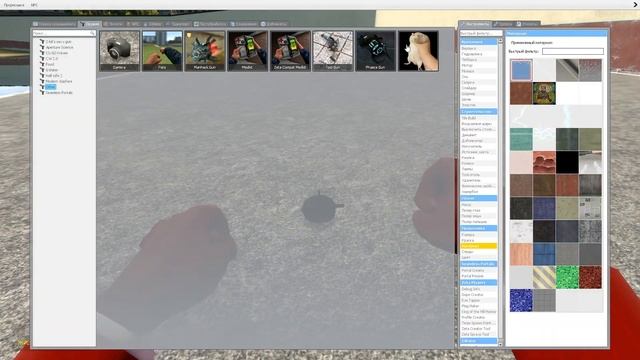
Task: Select the Camera weapon thumbnail
Action: click(119, 51)
